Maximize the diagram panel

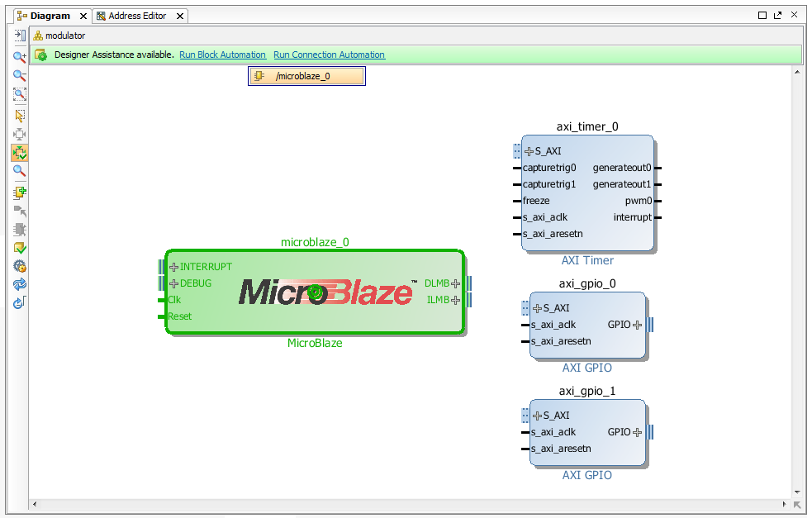(x=762, y=15)
